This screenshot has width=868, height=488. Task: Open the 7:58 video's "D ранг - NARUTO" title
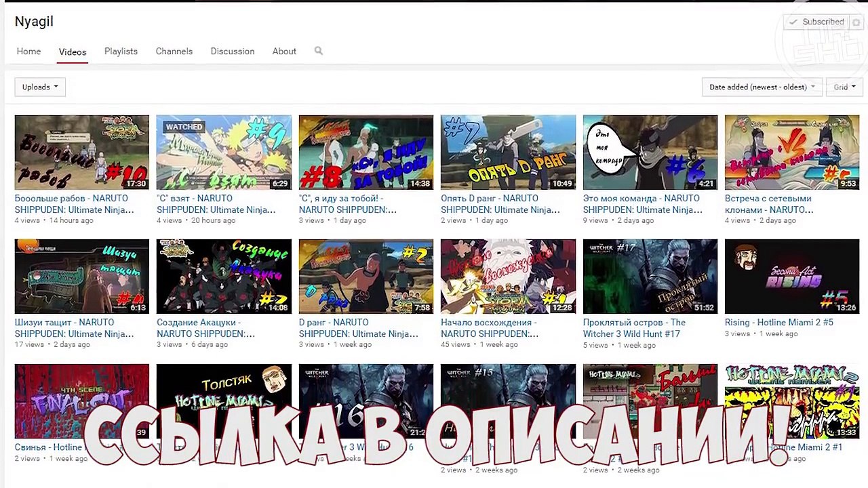359,328
